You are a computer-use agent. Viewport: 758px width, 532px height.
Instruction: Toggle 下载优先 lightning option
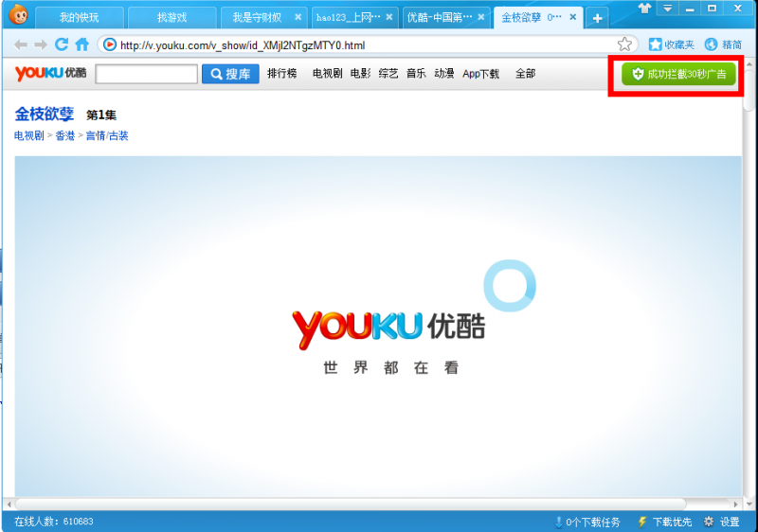point(665,522)
